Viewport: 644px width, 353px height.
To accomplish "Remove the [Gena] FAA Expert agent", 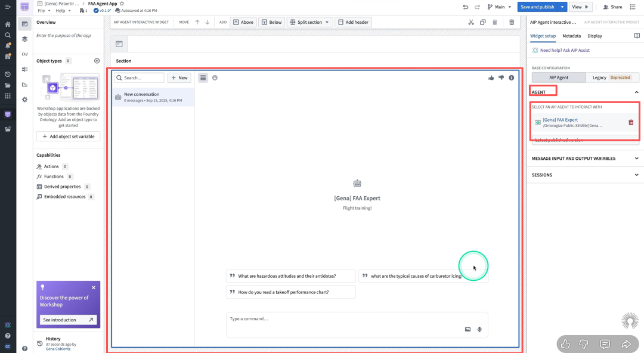I will [631, 122].
